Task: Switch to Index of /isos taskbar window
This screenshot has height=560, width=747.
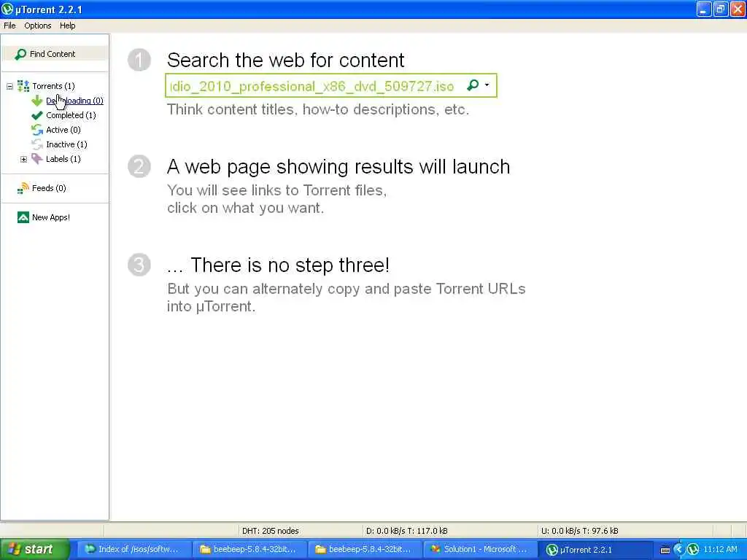Action: click(134, 550)
